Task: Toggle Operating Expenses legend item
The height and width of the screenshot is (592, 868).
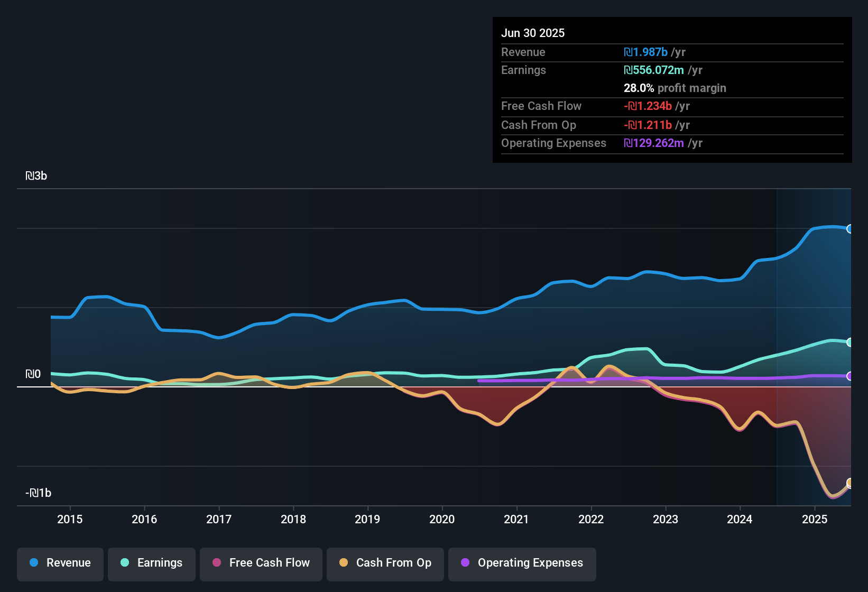Action: pos(522,563)
